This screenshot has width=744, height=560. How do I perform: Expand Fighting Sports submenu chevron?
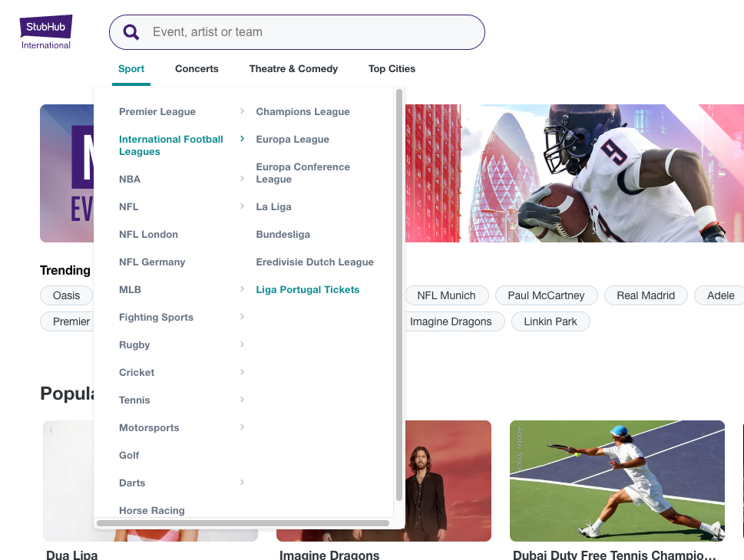[242, 316]
